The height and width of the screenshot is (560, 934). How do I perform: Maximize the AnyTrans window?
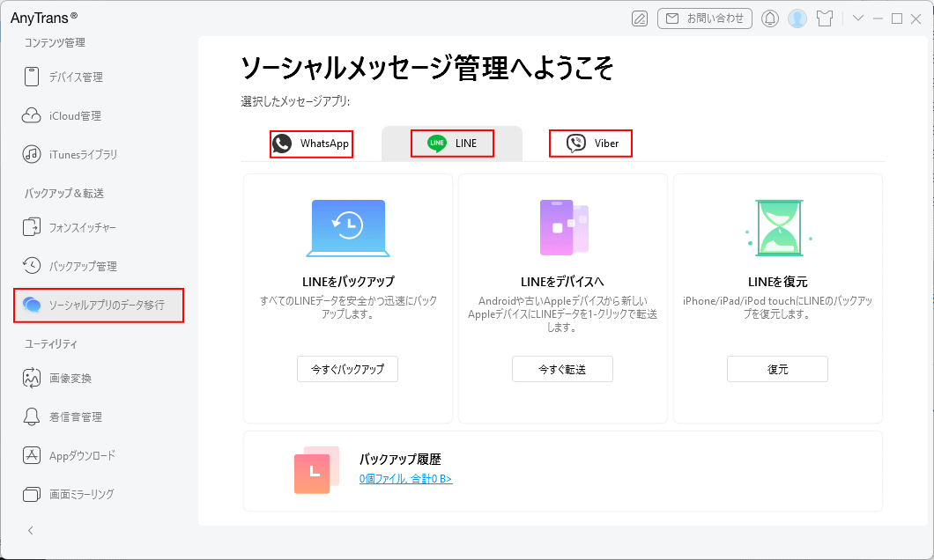pos(897,18)
